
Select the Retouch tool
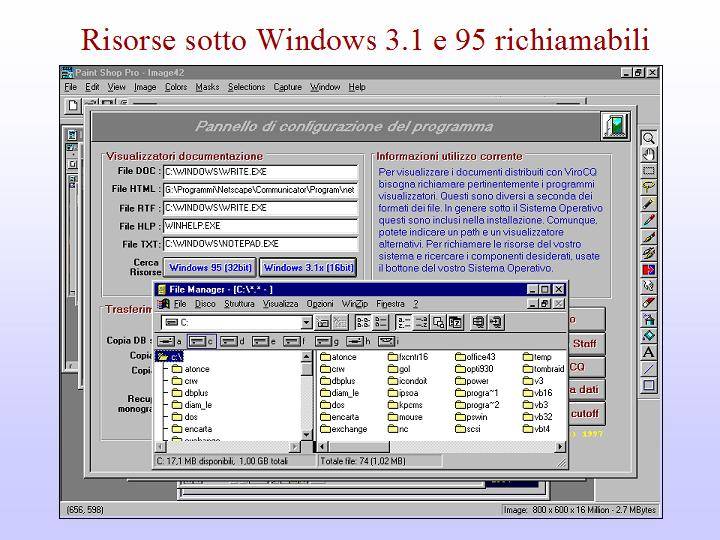pos(648,286)
